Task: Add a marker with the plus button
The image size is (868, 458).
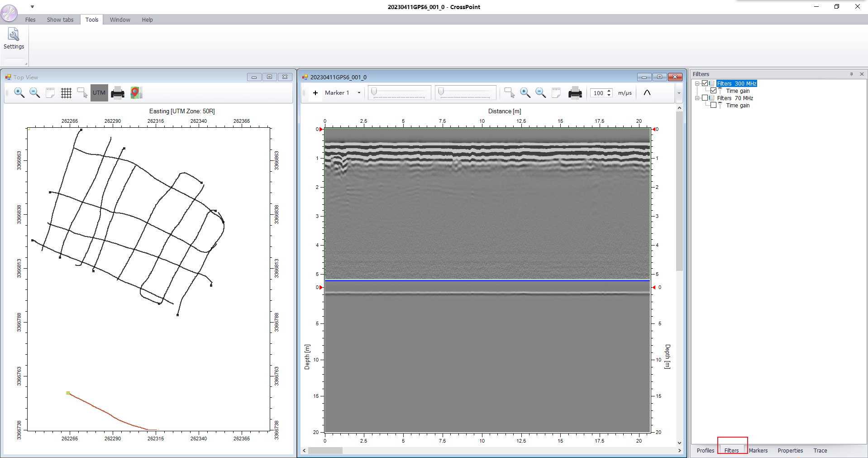Action: click(315, 93)
